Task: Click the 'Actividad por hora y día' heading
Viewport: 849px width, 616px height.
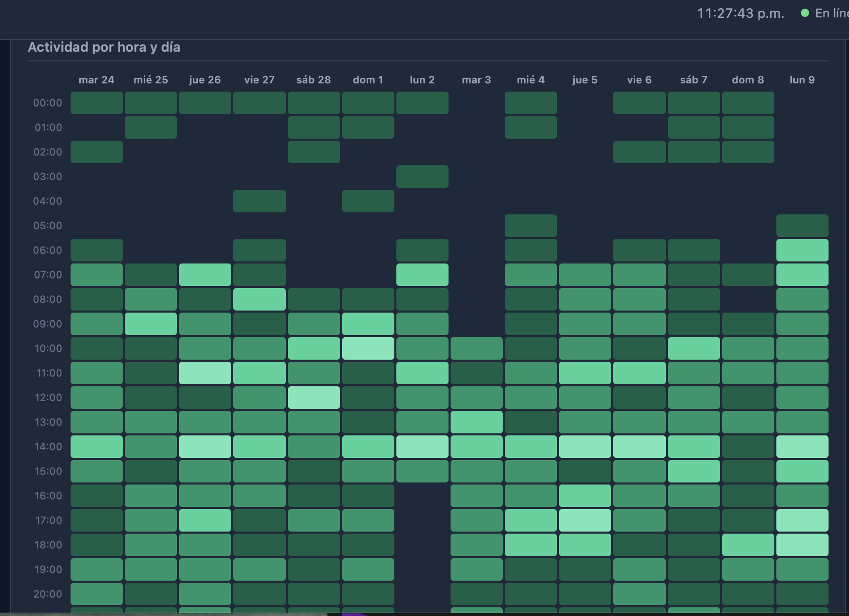Action: click(x=104, y=47)
